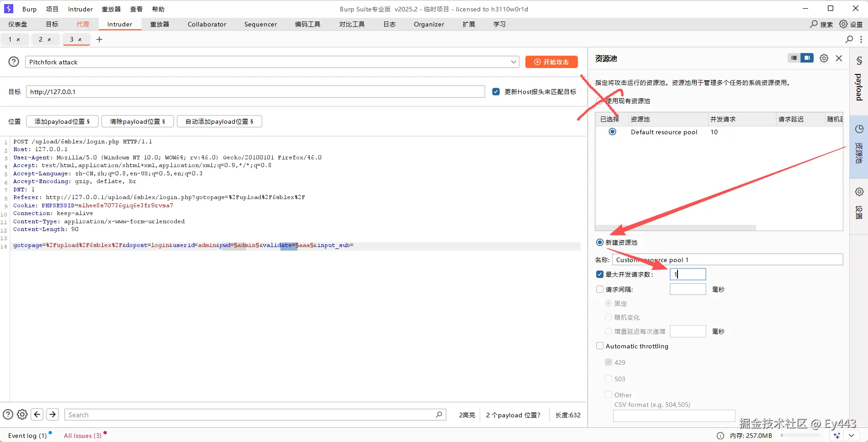Click the 并发请求 column header
The height and width of the screenshot is (442, 868).
coord(741,119)
